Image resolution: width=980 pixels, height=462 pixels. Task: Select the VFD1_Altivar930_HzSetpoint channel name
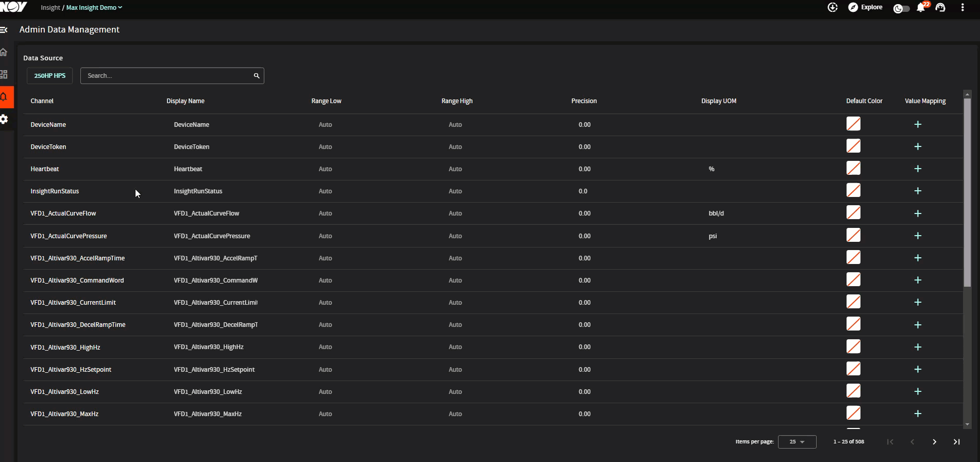pyautogui.click(x=71, y=370)
